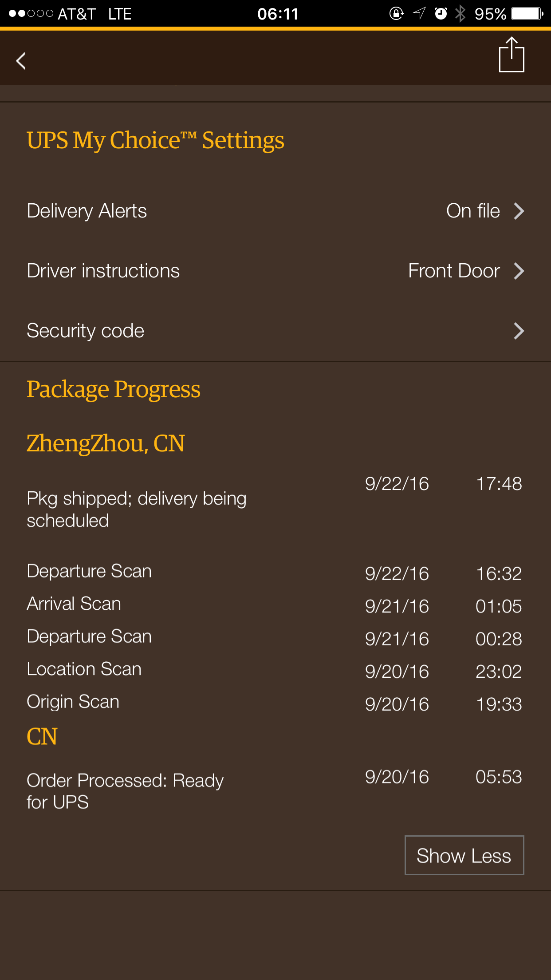Expand Delivery Alerts chevron
This screenshot has height=980, width=551.
coord(519,211)
